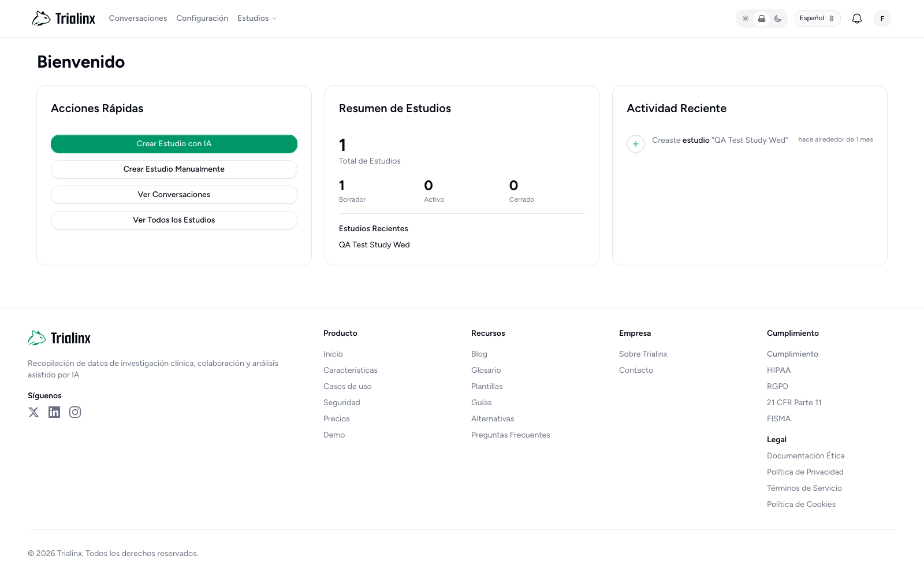This screenshot has height=578, width=924.
Task: Open the LinkedIn icon in footer
Action: 54,412
